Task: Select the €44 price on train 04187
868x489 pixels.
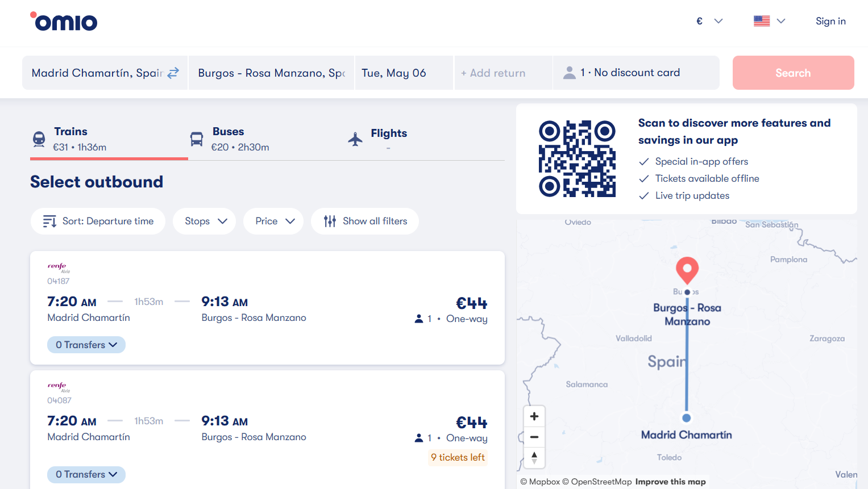Action: pos(472,303)
